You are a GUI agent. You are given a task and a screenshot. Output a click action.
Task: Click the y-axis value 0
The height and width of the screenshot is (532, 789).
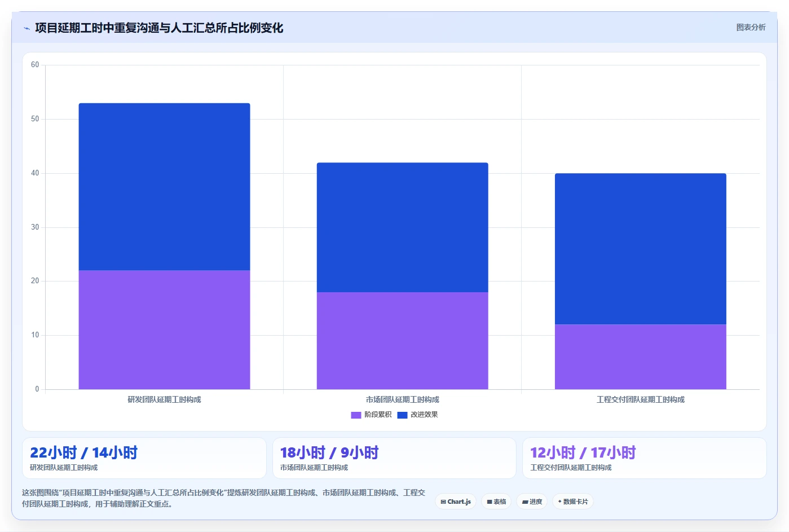pyautogui.click(x=37, y=389)
